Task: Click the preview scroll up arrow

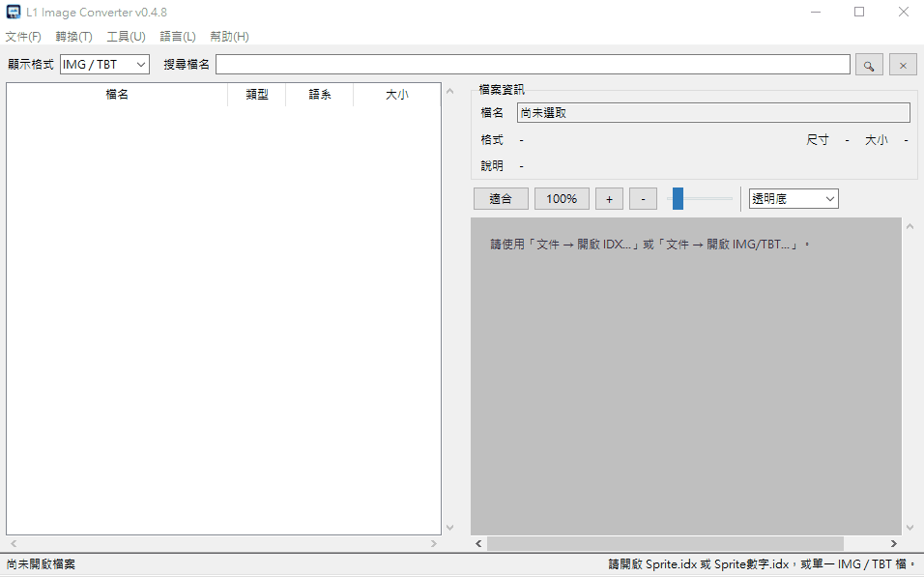Action: 910,226
